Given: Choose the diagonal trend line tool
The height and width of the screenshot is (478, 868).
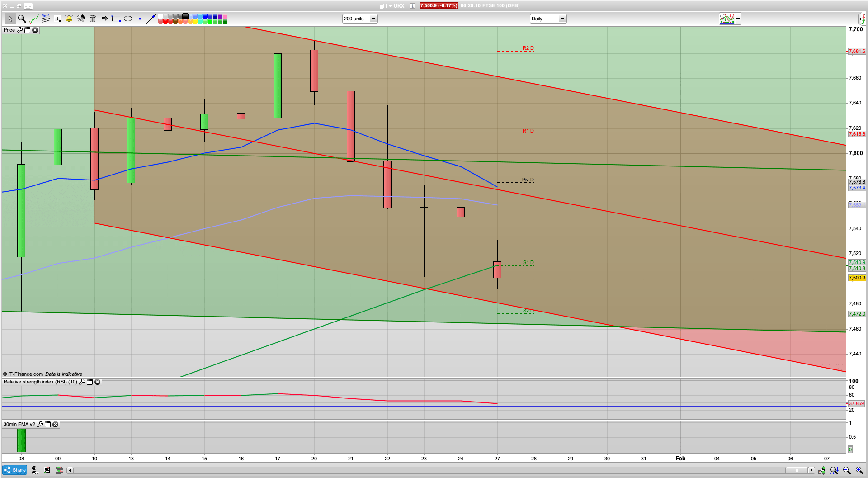Looking at the screenshot, I should (151, 19).
